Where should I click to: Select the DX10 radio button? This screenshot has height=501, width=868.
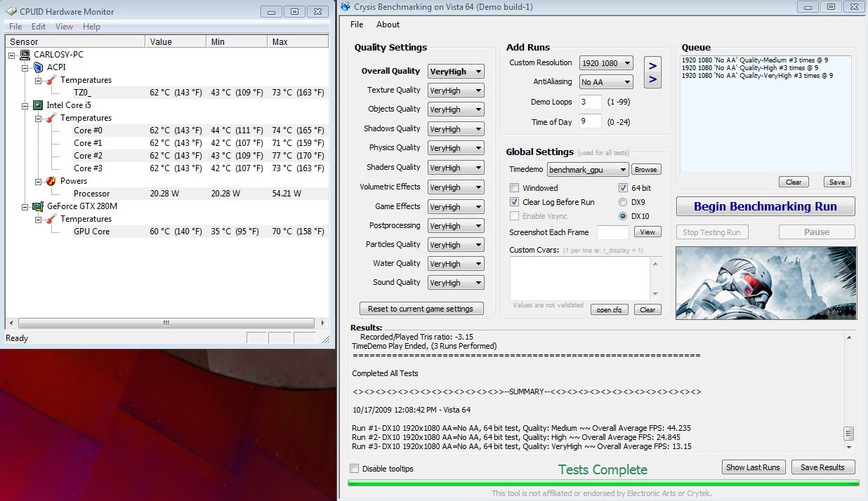pyautogui.click(x=623, y=216)
